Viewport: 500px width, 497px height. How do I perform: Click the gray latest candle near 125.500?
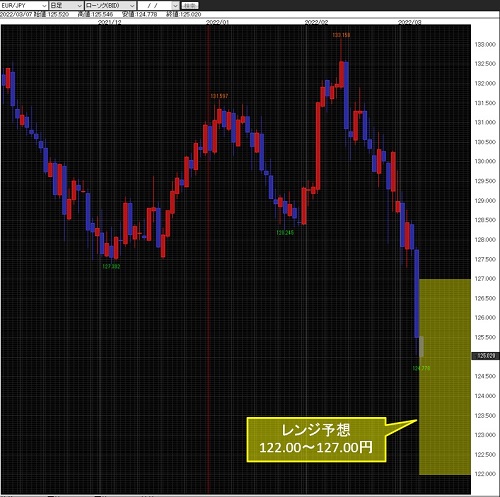pos(421,346)
